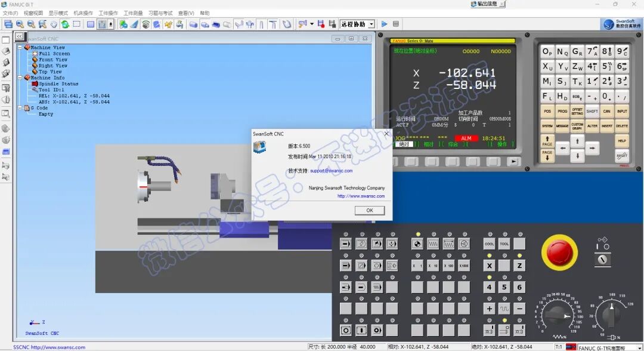Image resolution: width=644 pixels, height=351 pixels.
Task: Click the ALTER key on the keypad
Action: click(x=592, y=126)
